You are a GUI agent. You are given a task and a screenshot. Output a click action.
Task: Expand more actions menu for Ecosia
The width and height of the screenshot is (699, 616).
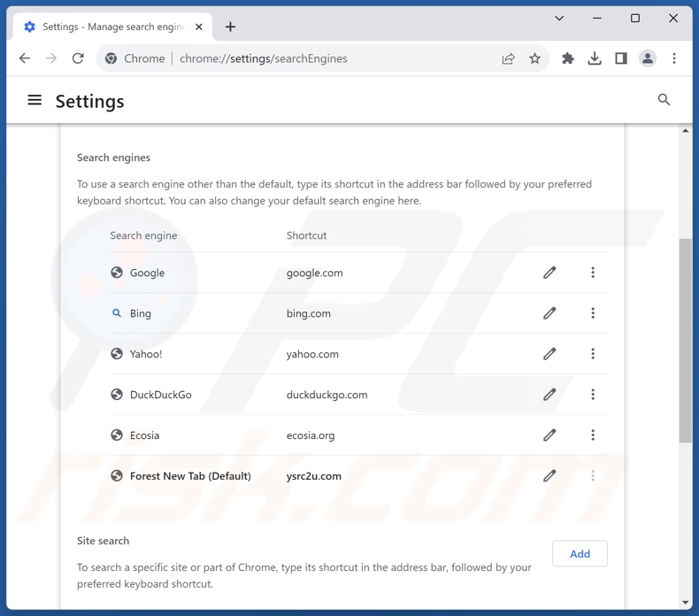click(x=593, y=435)
